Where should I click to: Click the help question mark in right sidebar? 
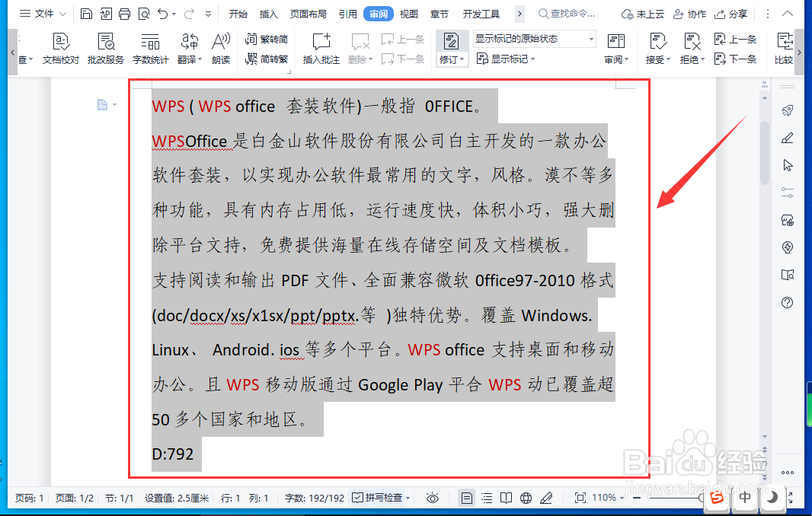[787, 302]
